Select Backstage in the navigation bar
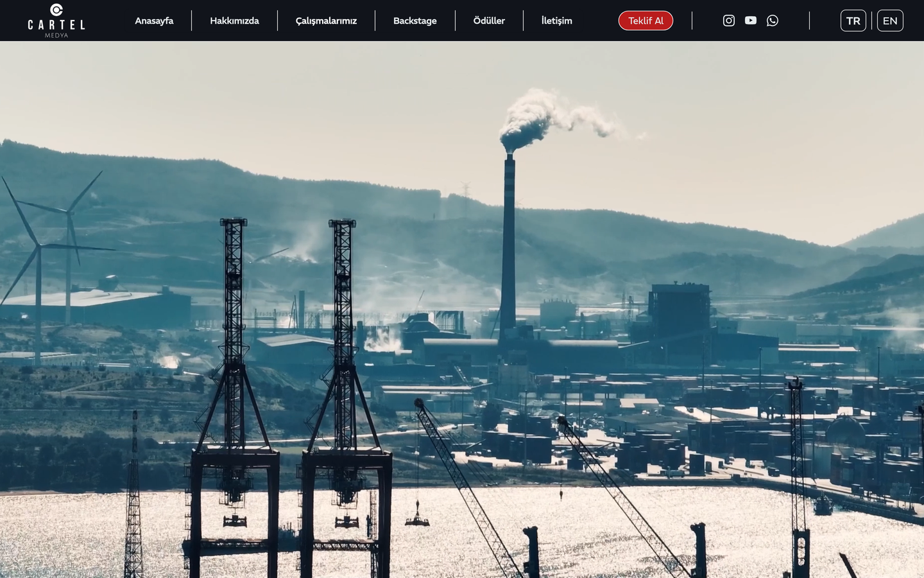The width and height of the screenshot is (924, 578). tap(415, 21)
